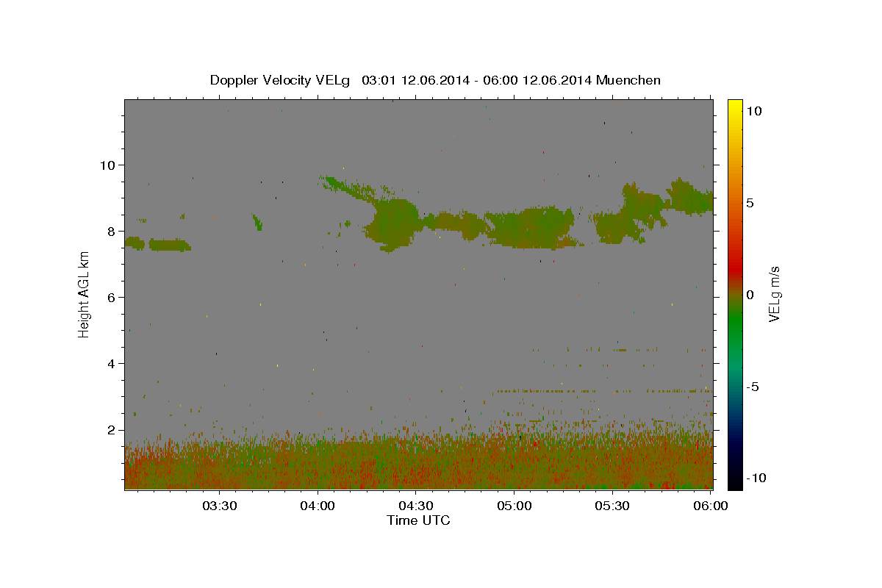Click the 'VELg m/s' colorbar label
This screenshot has height=588, width=882.
coord(773,294)
